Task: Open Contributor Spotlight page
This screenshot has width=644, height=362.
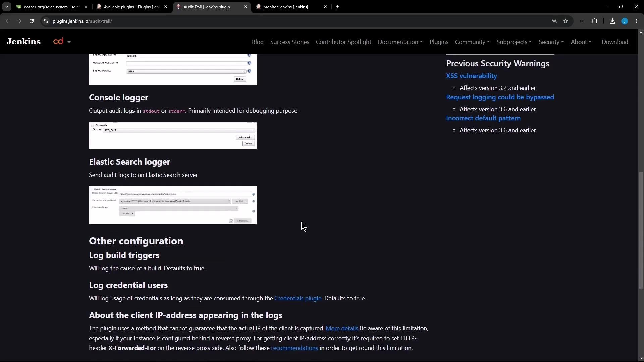Action: click(343, 42)
